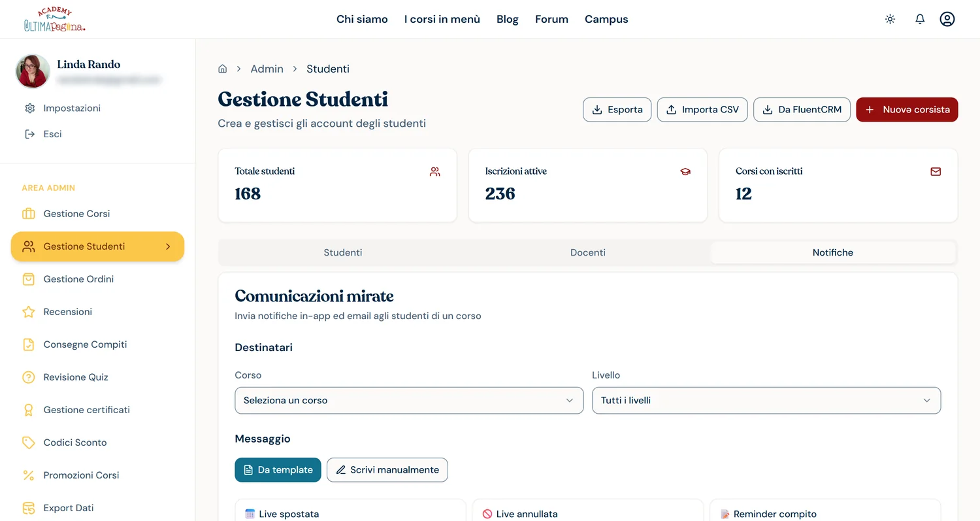Screen dimensions: 980x521
Task: Click the Impostazioni gear icon
Action: click(29, 108)
